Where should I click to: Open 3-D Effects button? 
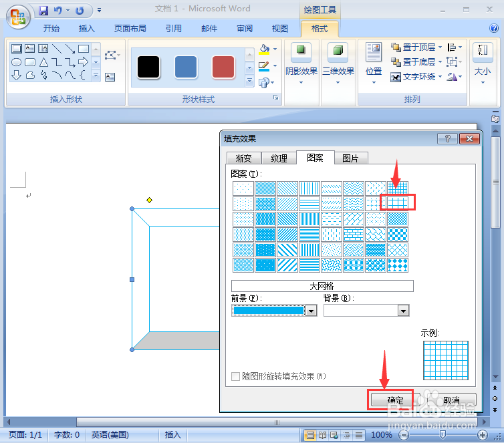[338, 63]
